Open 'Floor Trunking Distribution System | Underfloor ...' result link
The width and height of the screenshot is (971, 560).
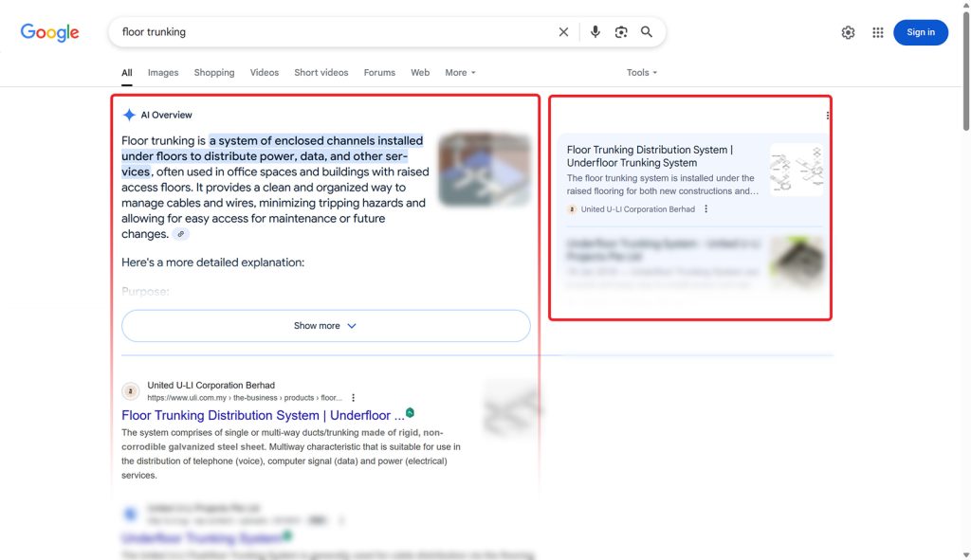[x=263, y=415]
